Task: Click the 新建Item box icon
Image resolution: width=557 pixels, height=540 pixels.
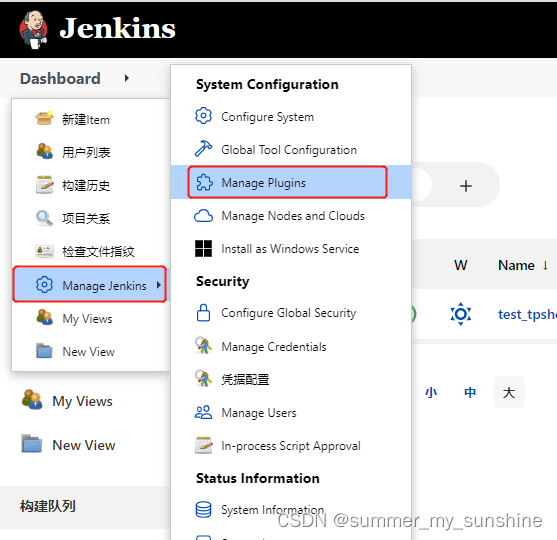Action: click(x=44, y=118)
